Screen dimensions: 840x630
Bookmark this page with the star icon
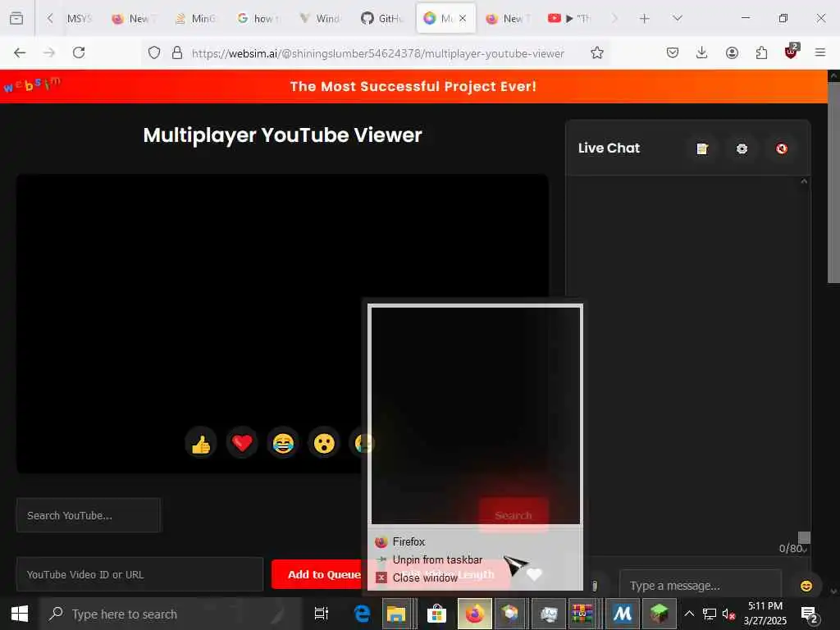597,52
